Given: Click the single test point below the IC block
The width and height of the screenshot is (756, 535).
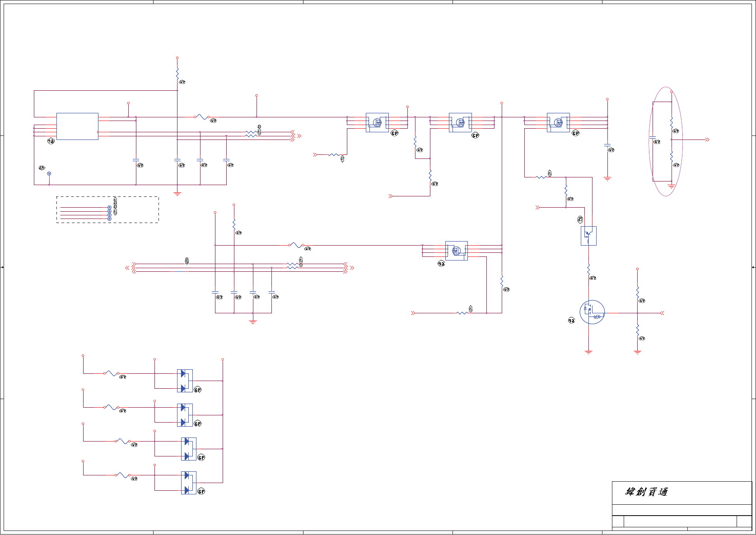Looking at the screenshot, I should pos(49,173).
